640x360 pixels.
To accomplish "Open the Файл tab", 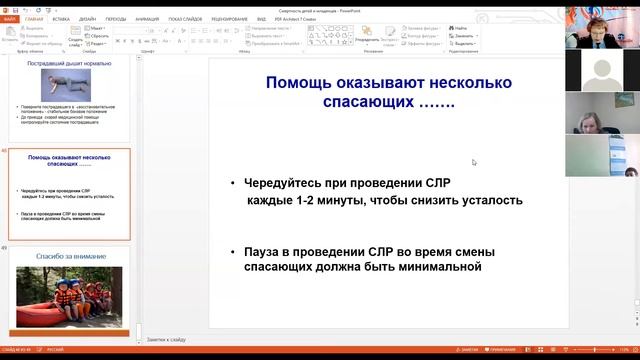I will click(9, 19).
